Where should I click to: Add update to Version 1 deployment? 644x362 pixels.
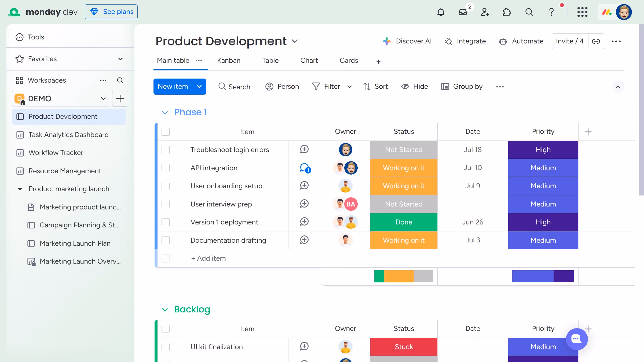304,222
